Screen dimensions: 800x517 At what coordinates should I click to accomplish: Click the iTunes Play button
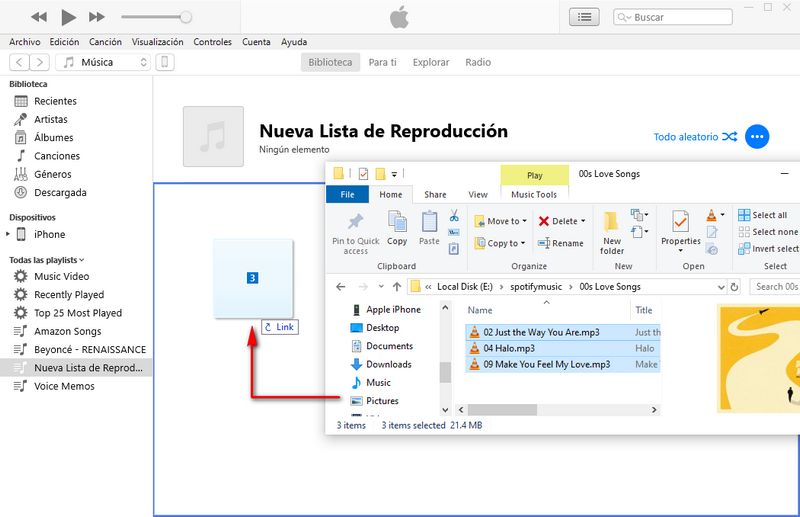(68, 17)
